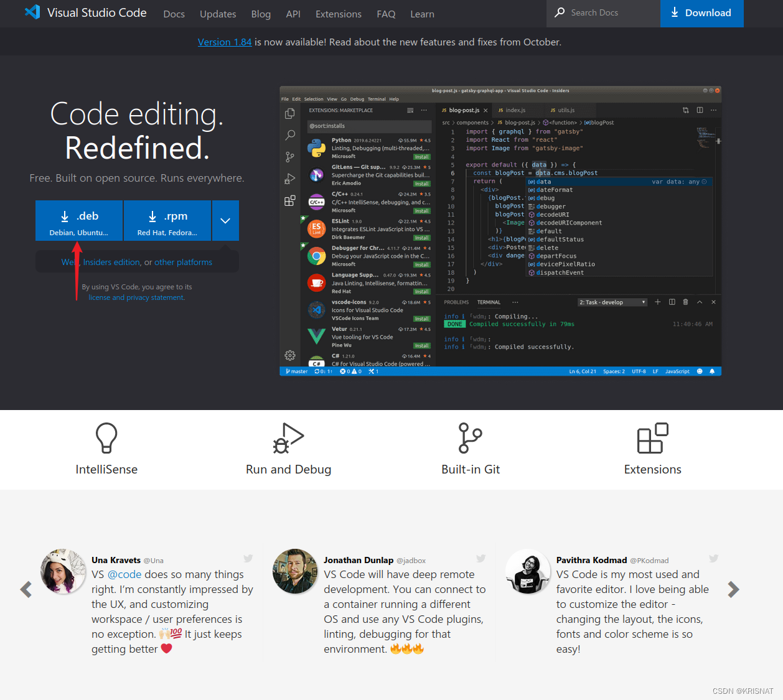783x700 pixels.
Task: Go to the Blog page
Action: click(261, 14)
